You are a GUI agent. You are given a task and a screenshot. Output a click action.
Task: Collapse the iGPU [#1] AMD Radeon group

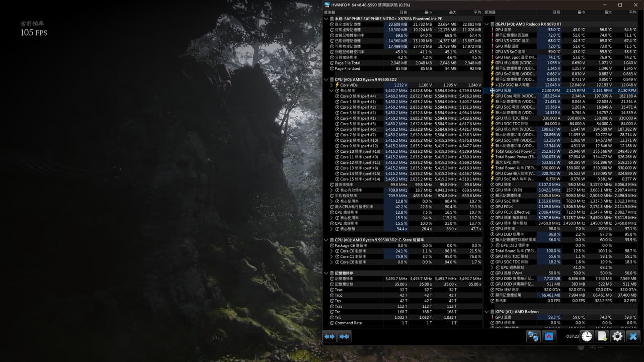coord(487,312)
